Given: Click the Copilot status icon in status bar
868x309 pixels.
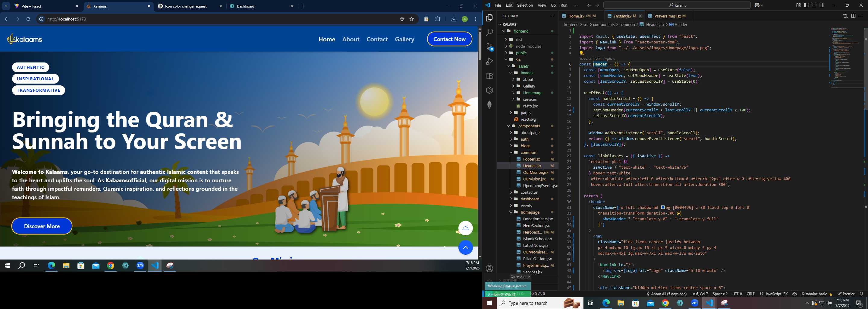Looking at the screenshot, I should [794, 294].
